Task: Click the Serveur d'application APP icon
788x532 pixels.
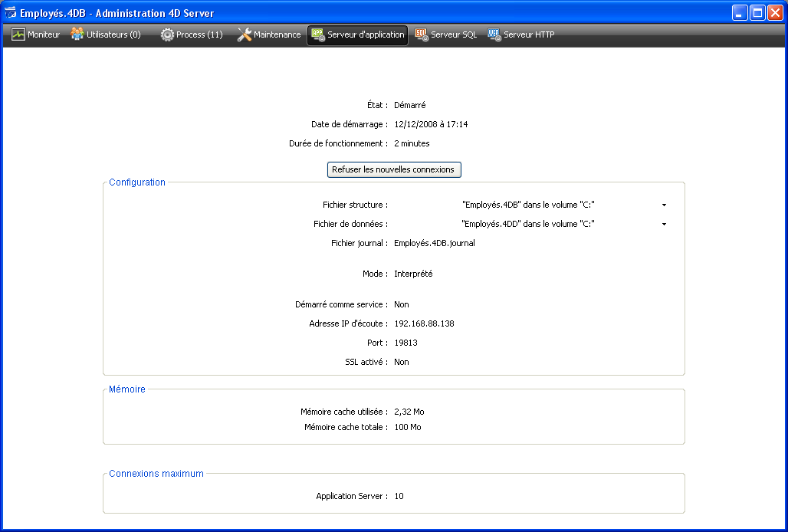Action: coord(318,34)
